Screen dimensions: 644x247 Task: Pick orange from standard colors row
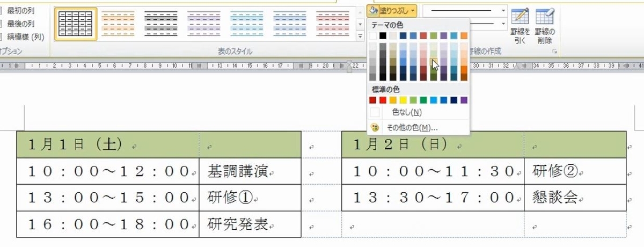click(393, 100)
